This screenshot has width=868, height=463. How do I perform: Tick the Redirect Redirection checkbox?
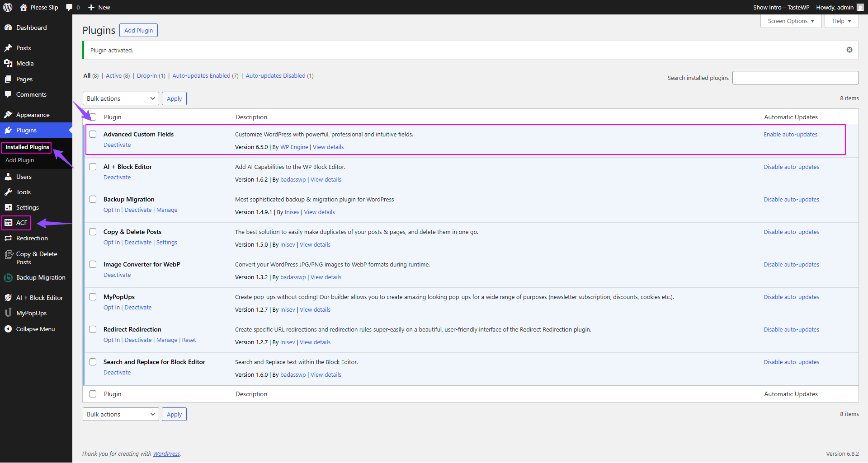click(93, 329)
